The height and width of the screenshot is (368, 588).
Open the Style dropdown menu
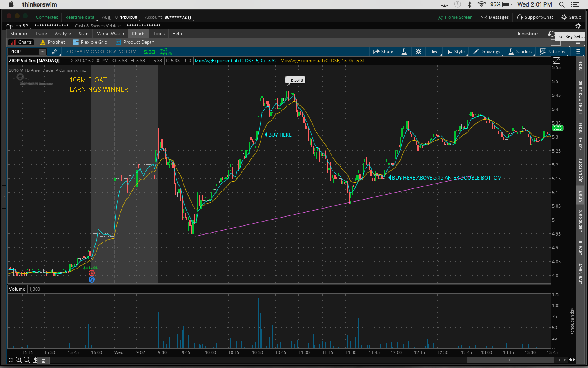pyautogui.click(x=456, y=52)
